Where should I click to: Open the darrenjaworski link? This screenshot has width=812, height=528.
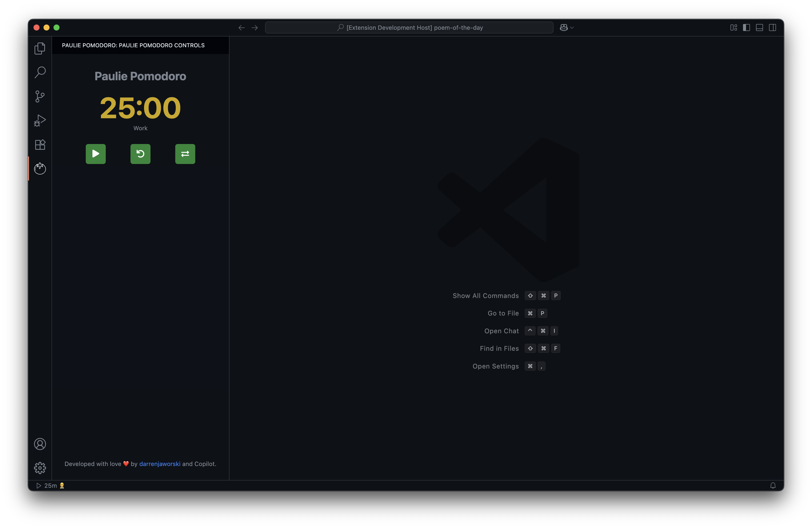tap(160, 464)
